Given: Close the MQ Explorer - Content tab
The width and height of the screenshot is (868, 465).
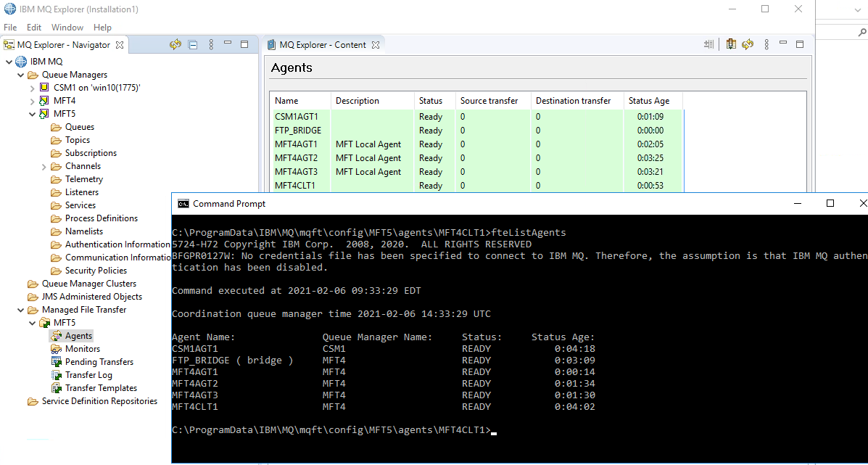Looking at the screenshot, I should point(375,45).
